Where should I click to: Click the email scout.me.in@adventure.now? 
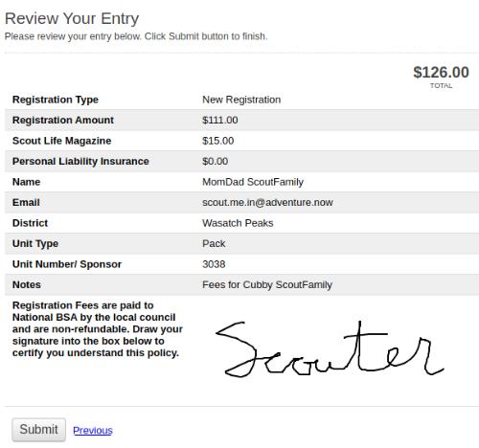point(267,202)
